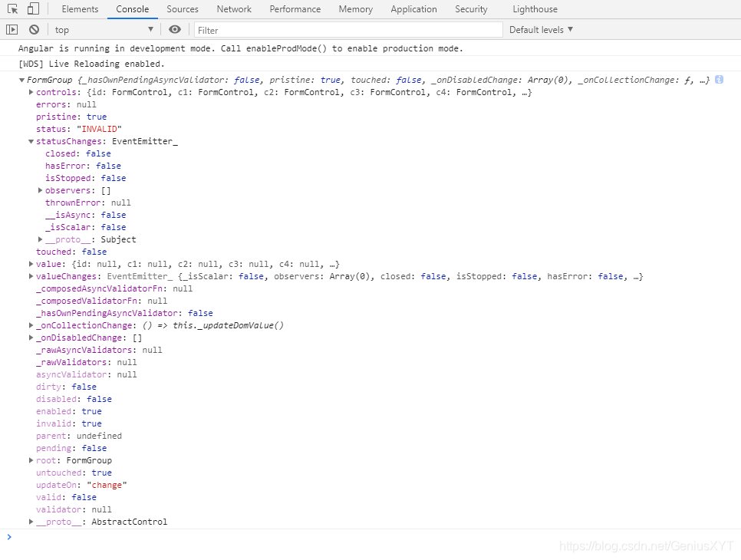Screen dimensions: 741x560
Task: Click the thrownError: null row
Action: (88, 203)
